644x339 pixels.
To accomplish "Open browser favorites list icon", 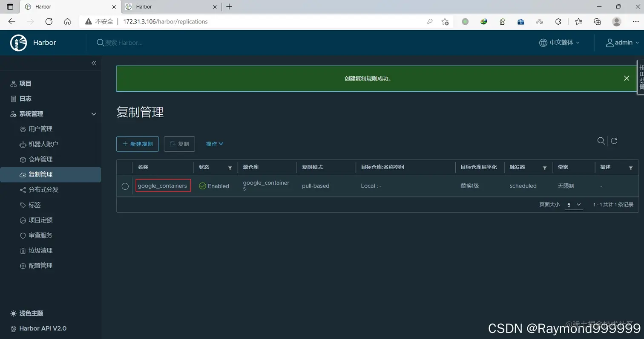I will 578,21.
